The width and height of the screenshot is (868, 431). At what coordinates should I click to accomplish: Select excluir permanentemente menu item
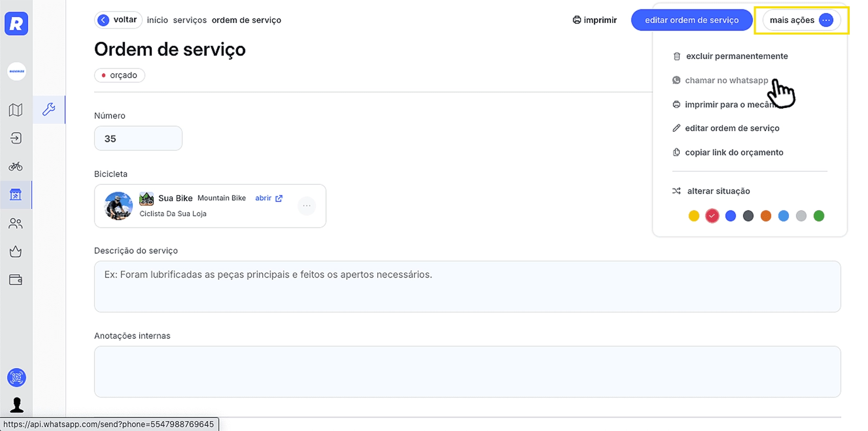point(730,56)
